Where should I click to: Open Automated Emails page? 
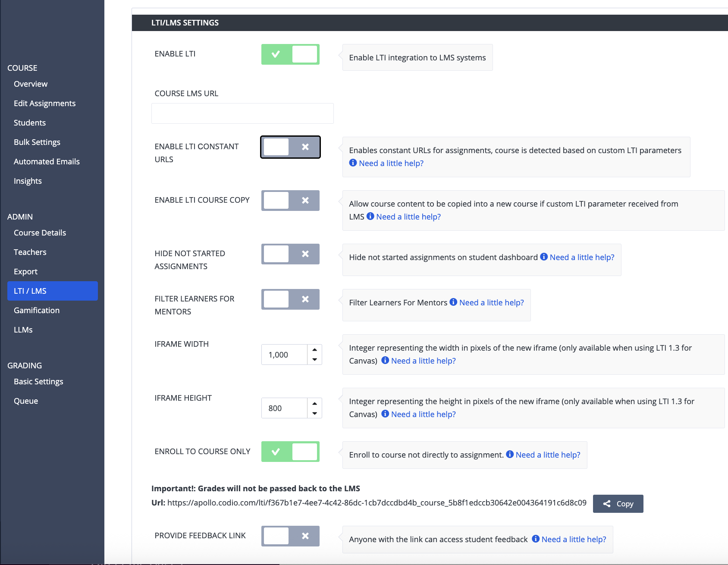coord(47,162)
